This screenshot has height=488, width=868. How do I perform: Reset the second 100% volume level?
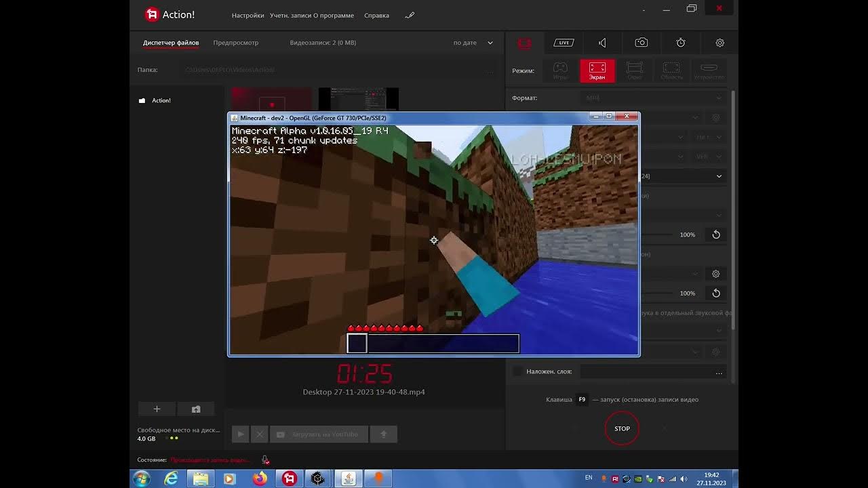tap(716, 293)
